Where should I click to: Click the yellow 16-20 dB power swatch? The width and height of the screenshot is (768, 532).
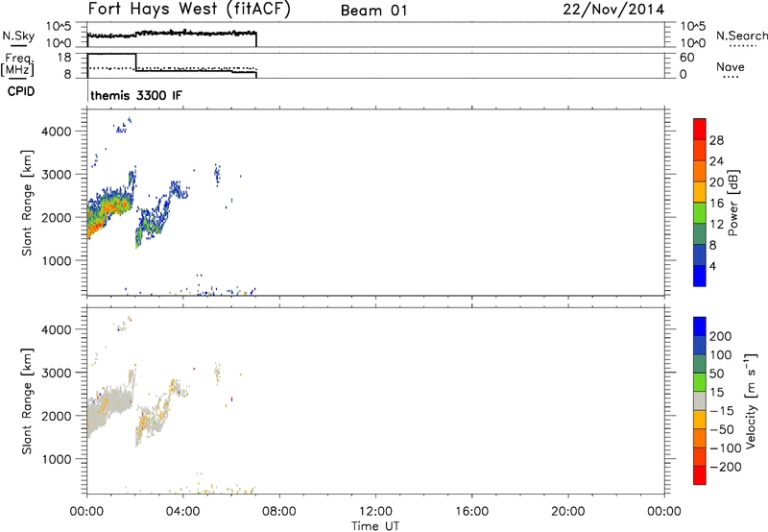click(x=700, y=191)
